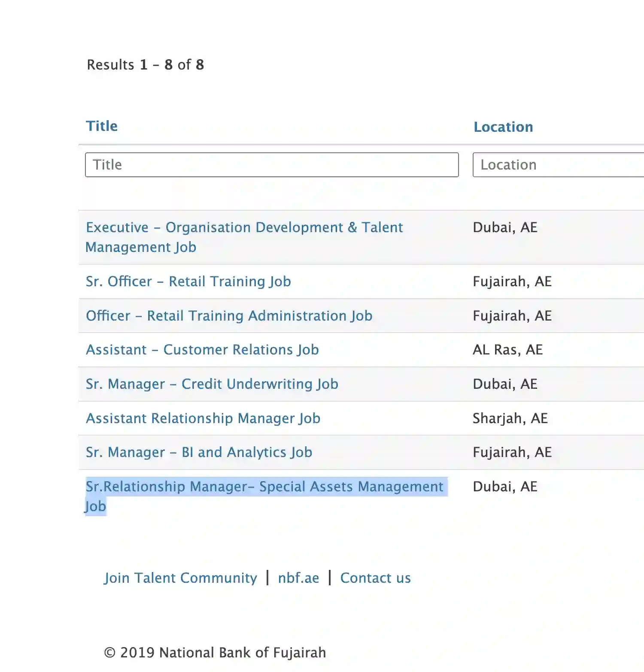The image size is (644, 672).
Task: Sort results by the Location column header
Action: [503, 127]
